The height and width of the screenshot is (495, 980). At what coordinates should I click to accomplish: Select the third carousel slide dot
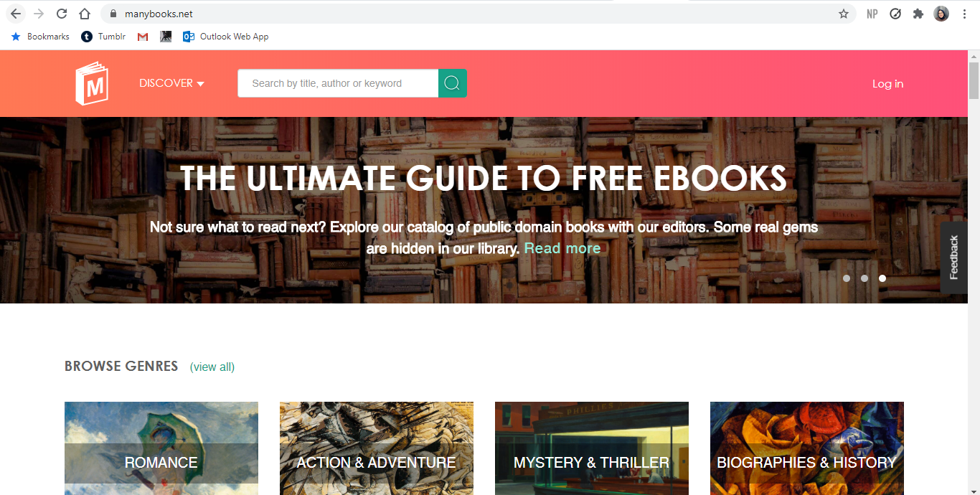[882, 278]
